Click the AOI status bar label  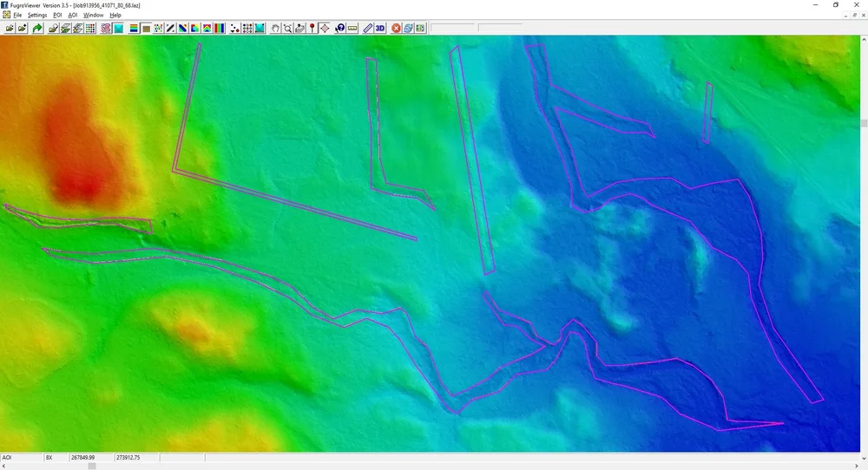tap(7, 457)
